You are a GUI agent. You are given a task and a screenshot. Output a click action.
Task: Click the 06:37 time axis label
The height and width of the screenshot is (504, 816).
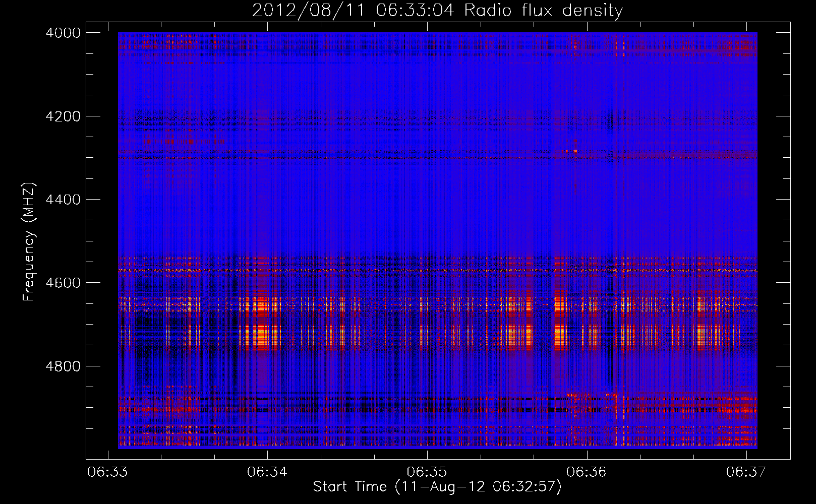click(746, 472)
